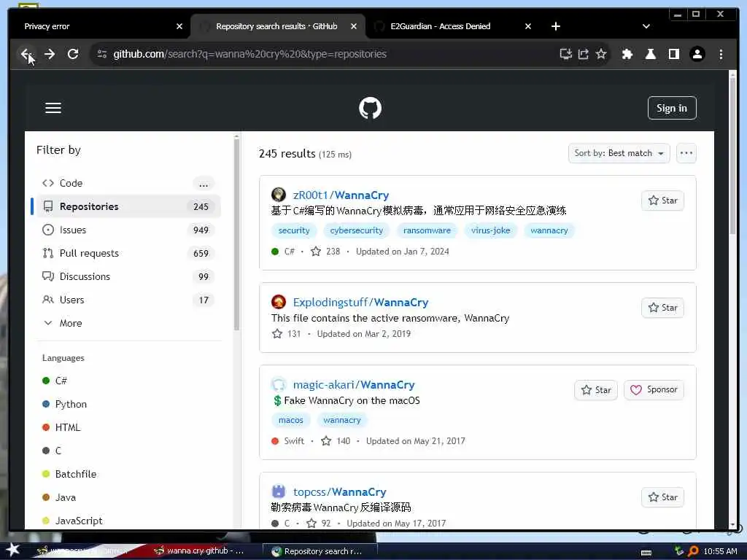Viewport: 747px width, 560px height.
Task: Click Explodingstuff user avatar
Action: [278, 302]
